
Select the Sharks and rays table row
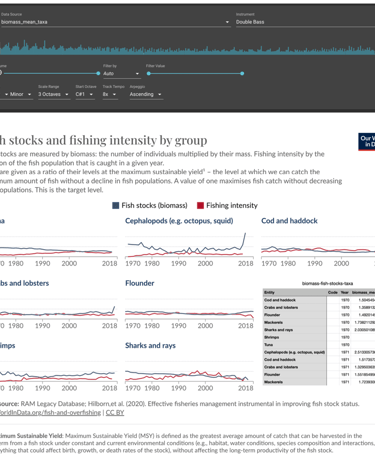pyautogui.click(x=319, y=330)
